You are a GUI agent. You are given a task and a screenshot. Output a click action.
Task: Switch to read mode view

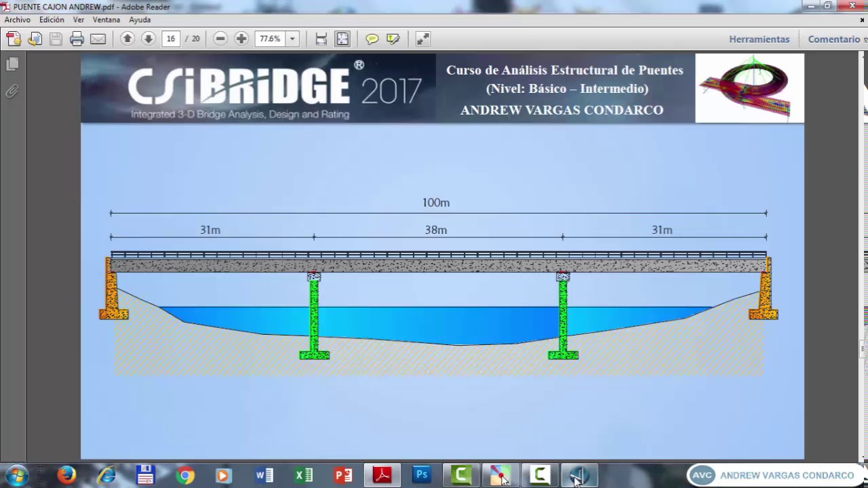tap(422, 39)
